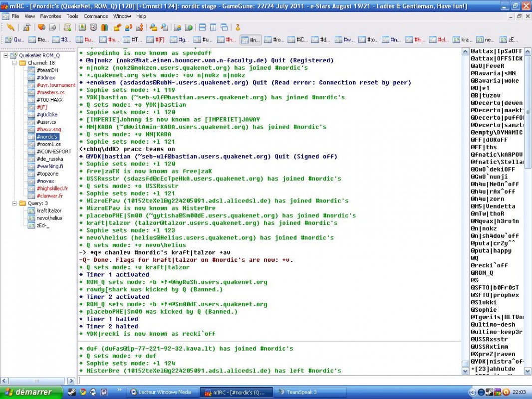Open the Commands menu
The width and height of the screenshot is (532, 399).
[x=95, y=16]
